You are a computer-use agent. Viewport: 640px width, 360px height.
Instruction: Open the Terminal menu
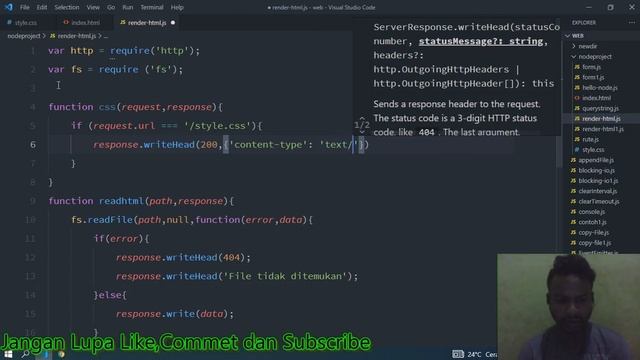pos(152,7)
